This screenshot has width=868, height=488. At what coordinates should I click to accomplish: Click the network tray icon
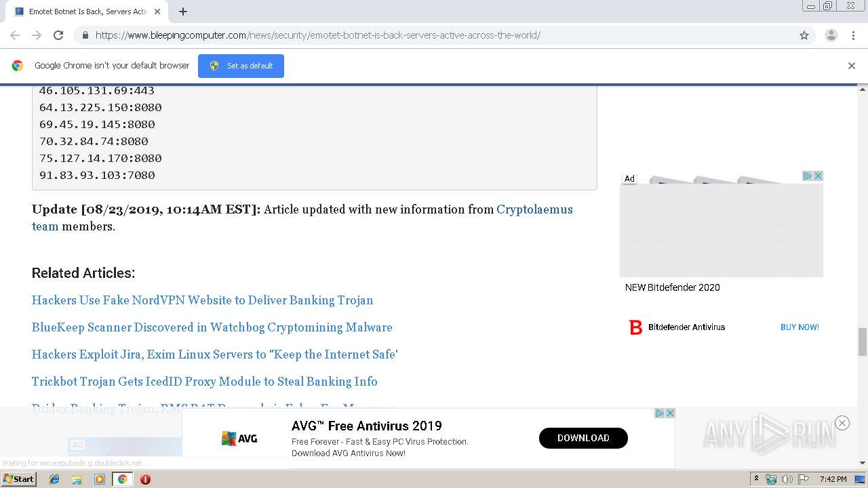[771, 479]
